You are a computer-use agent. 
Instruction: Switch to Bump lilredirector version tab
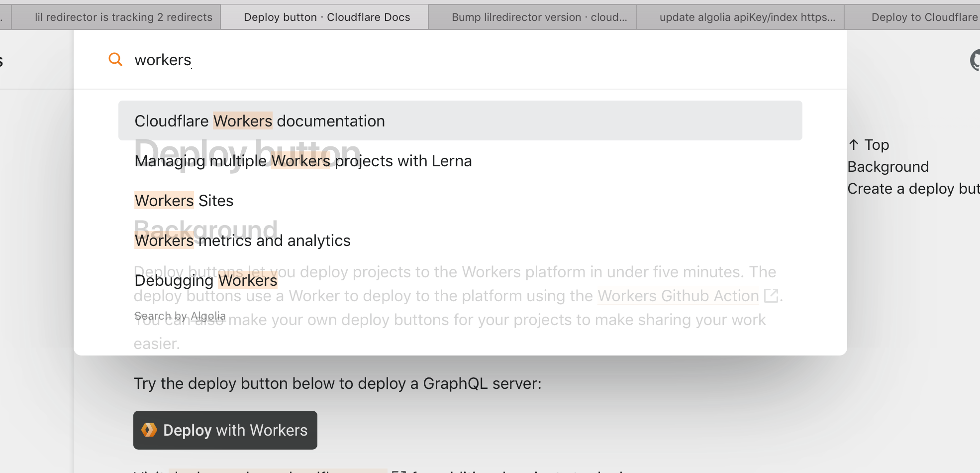coord(532,17)
